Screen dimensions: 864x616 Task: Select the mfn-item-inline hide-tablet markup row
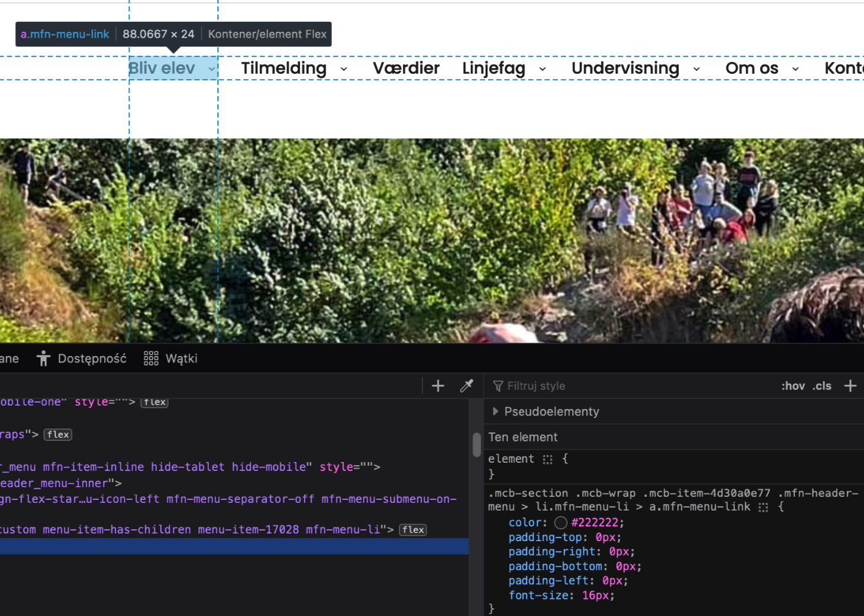[235, 467]
